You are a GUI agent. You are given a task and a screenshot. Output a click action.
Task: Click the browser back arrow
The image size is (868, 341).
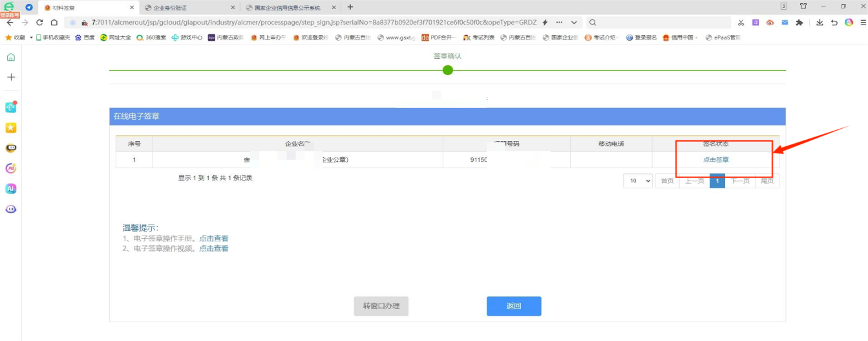point(10,22)
